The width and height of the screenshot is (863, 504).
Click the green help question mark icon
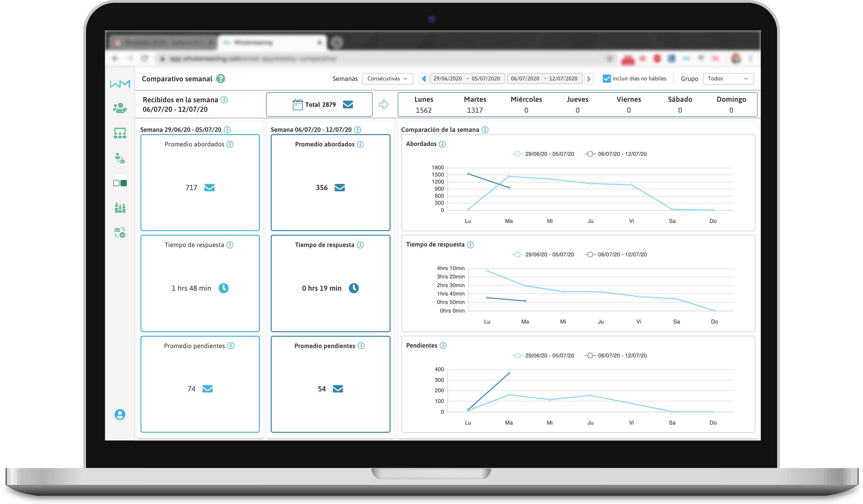point(221,79)
